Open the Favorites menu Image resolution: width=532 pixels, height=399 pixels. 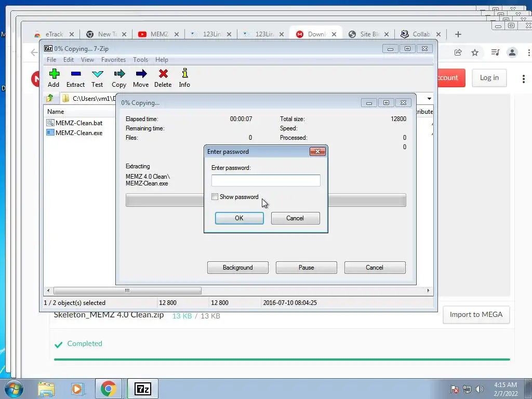coord(113,60)
